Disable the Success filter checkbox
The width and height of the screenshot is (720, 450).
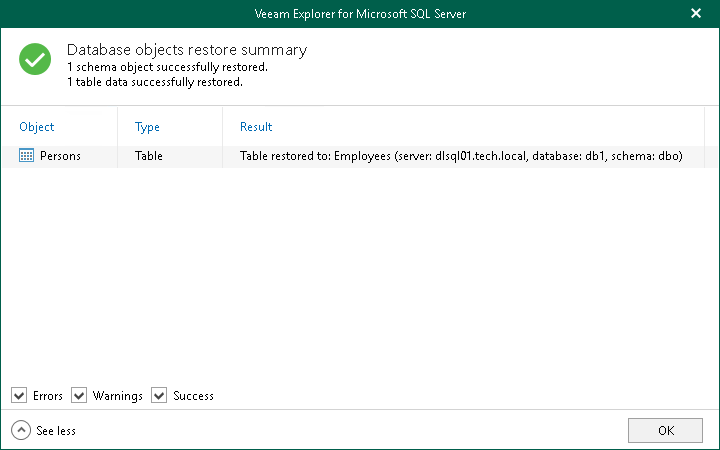(159, 395)
